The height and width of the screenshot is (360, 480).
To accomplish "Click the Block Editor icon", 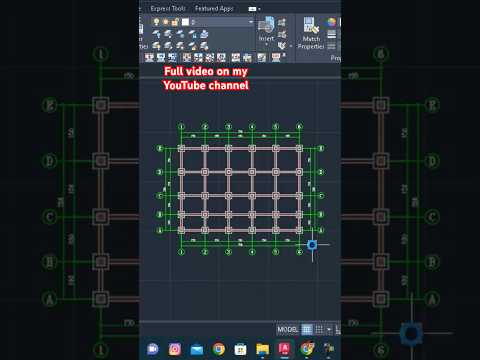I will pyautogui.click(x=282, y=34).
